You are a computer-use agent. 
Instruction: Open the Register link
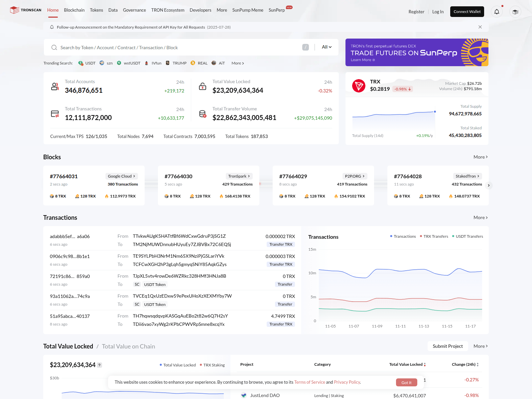coord(416,12)
